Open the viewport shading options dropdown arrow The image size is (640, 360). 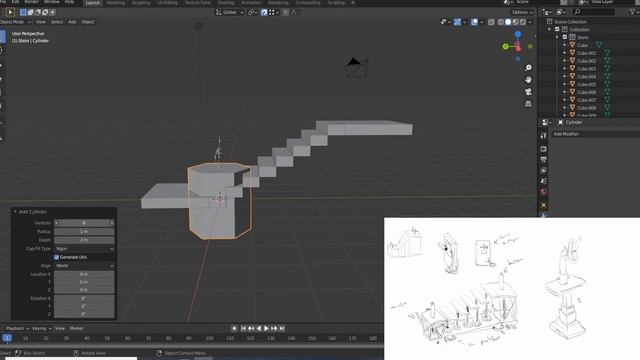tap(530, 22)
